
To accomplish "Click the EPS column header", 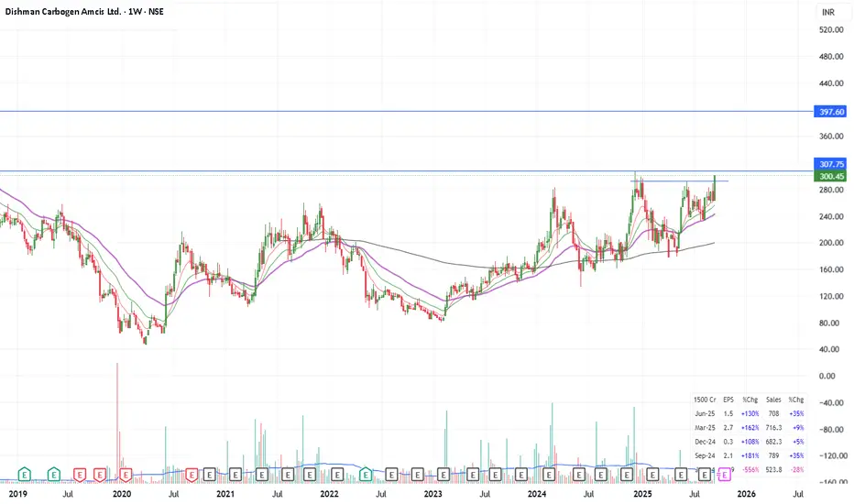I will tap(728, 400).
